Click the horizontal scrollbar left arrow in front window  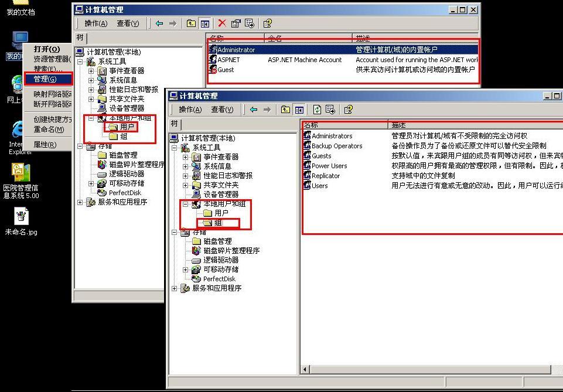305,369
